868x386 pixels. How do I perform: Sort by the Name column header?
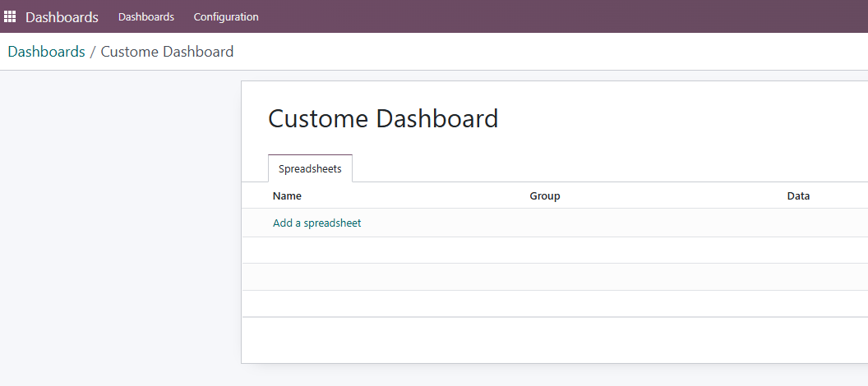click(288, 195)
